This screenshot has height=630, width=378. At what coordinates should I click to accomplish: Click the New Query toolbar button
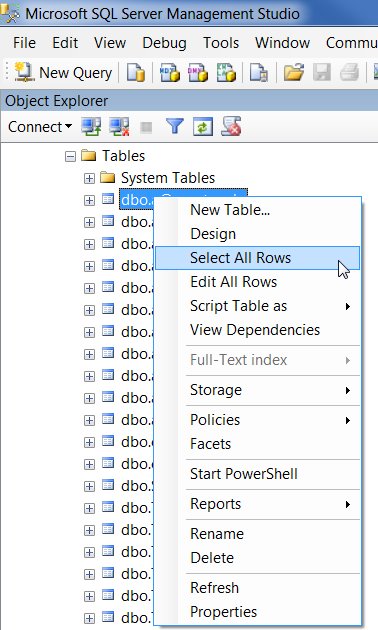point(63,73)
